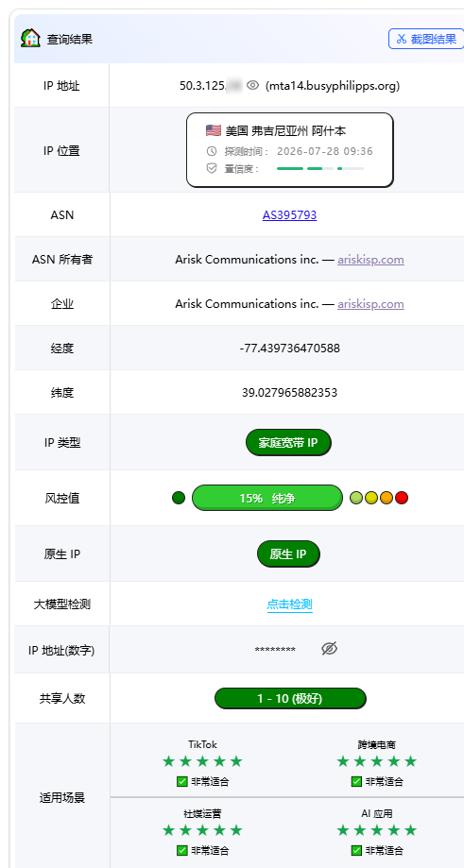Toggle the 非常适合 checkbox under 跨境电商
This screenshot has height=868, width=464.
[x=356, y=782]
